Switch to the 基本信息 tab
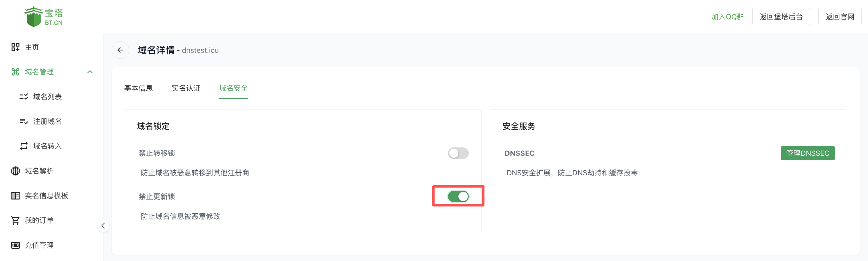This screenshot has width=868, height=261. click(138, 88)
